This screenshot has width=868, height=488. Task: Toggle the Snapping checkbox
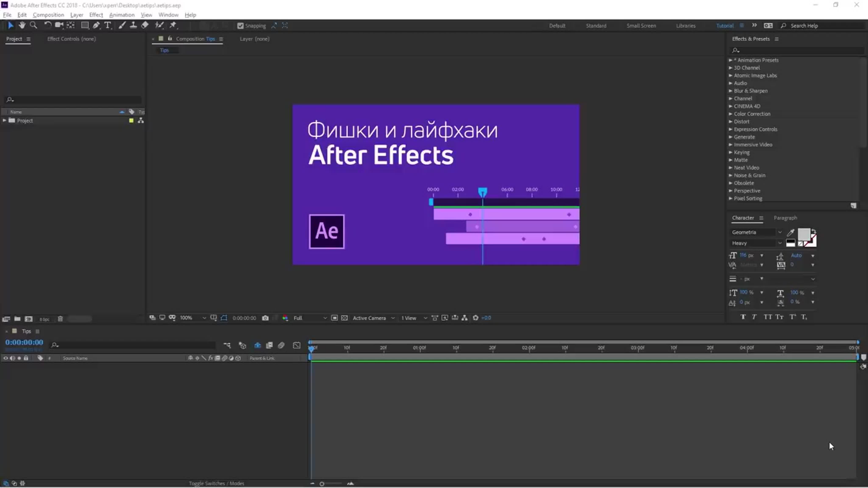tap(240, 26)
